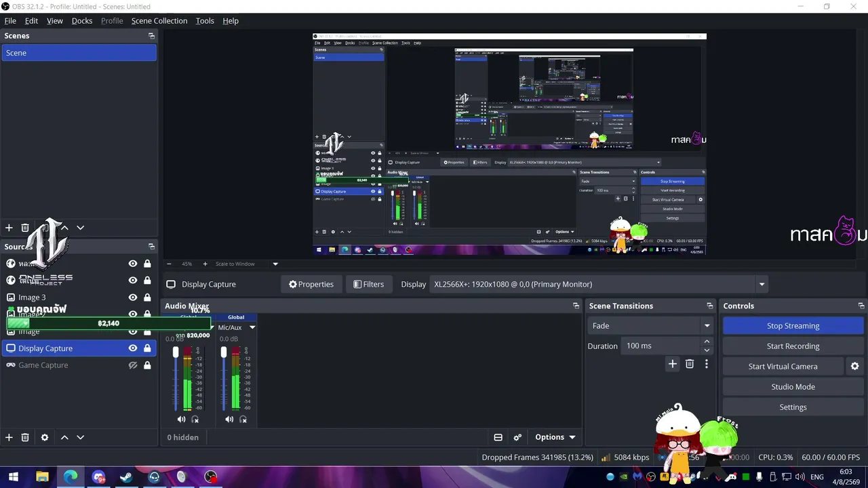Add a new source in Sources panel
This screenshot has height=488, width=868.
coord(9,437)
